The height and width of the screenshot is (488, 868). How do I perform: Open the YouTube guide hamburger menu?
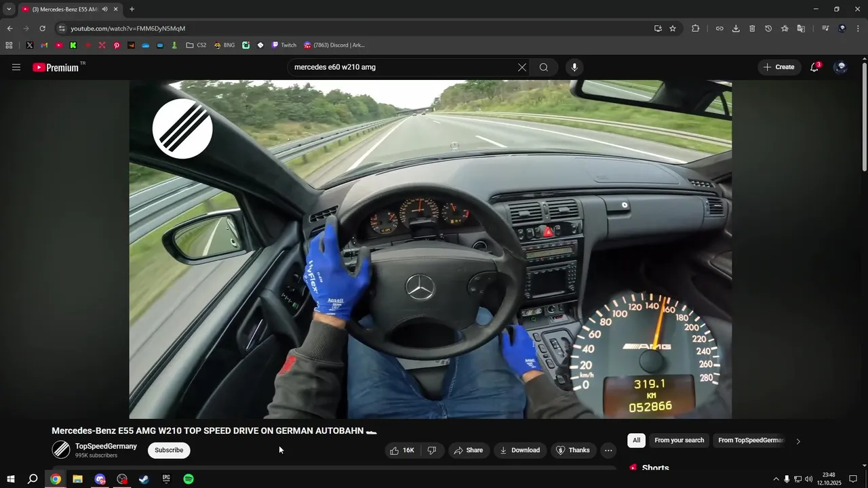(16, 67)
